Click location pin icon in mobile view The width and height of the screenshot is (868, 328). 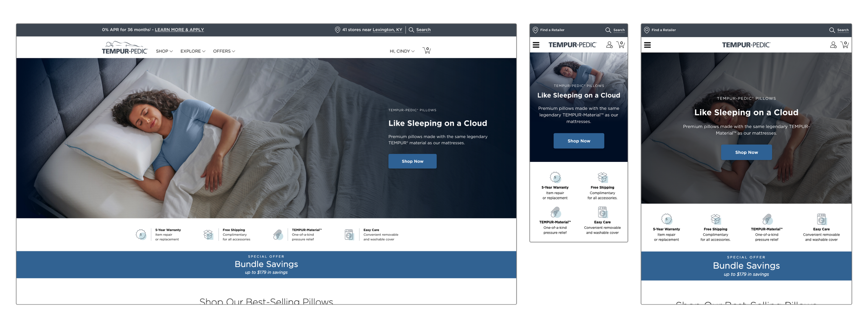(535, 30)
